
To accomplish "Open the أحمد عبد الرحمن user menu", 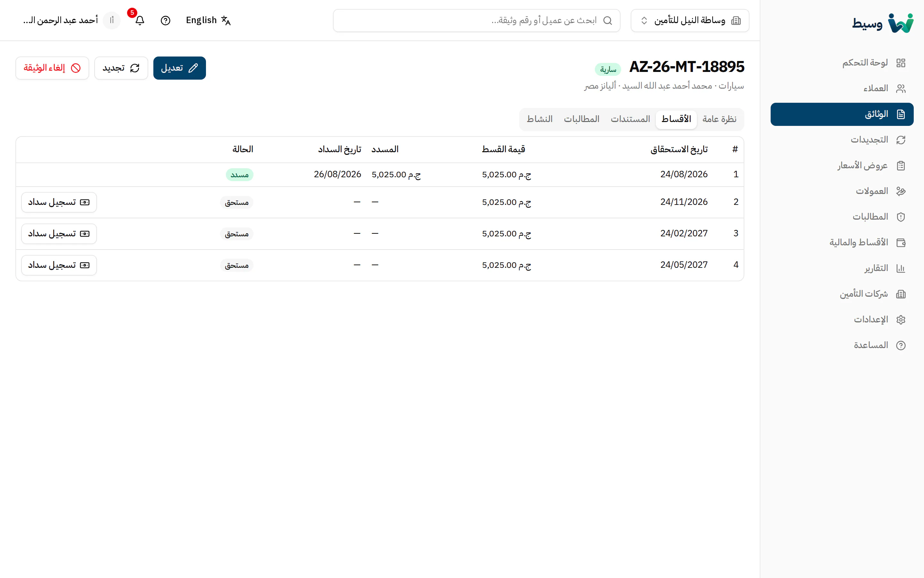I will (72, 20).
